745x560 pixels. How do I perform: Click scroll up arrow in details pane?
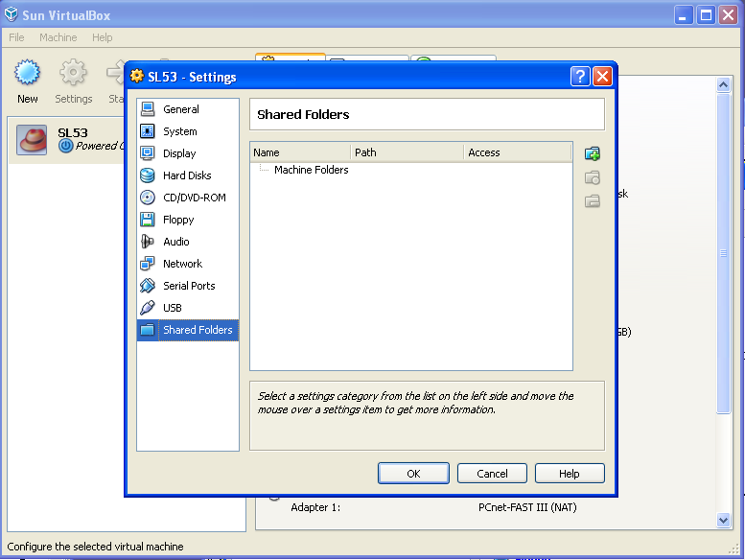[x=723, y=85]
